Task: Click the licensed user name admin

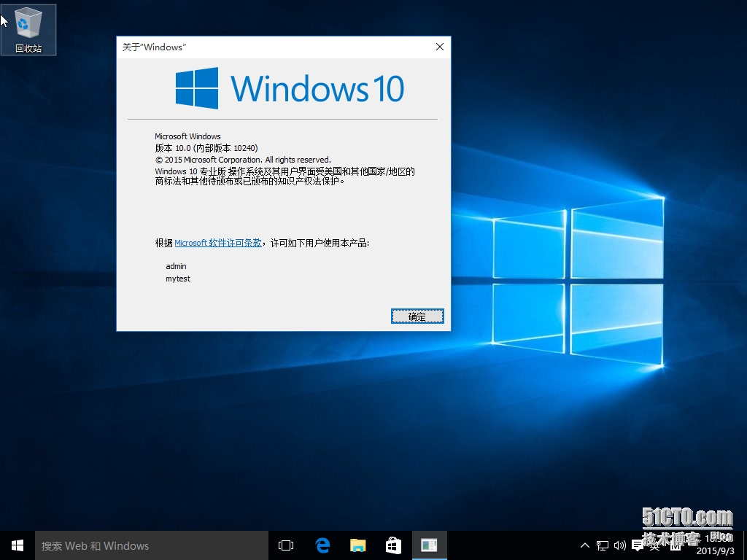Action: (176, 266)
